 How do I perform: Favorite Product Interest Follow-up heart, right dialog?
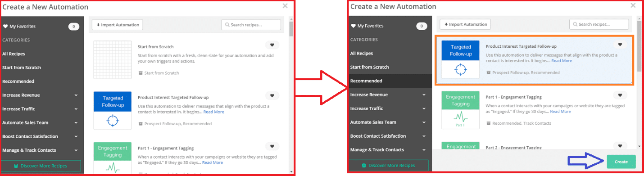click(x=620, y=45)
